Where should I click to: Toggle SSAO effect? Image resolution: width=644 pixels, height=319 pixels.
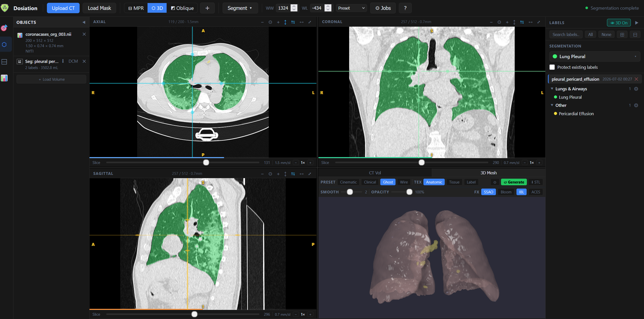488,192
